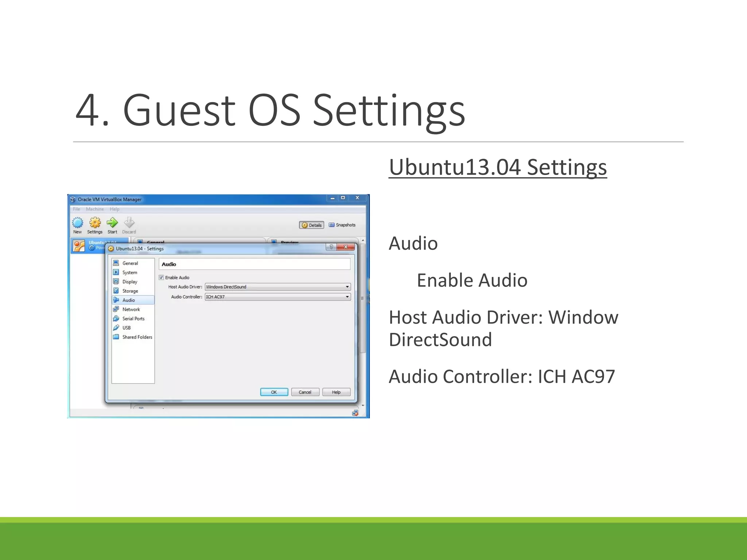The height and width of the screenshot is (560, 747).
Task: Click the settings gear icon in dialog title bar
Action: [111, 249]
